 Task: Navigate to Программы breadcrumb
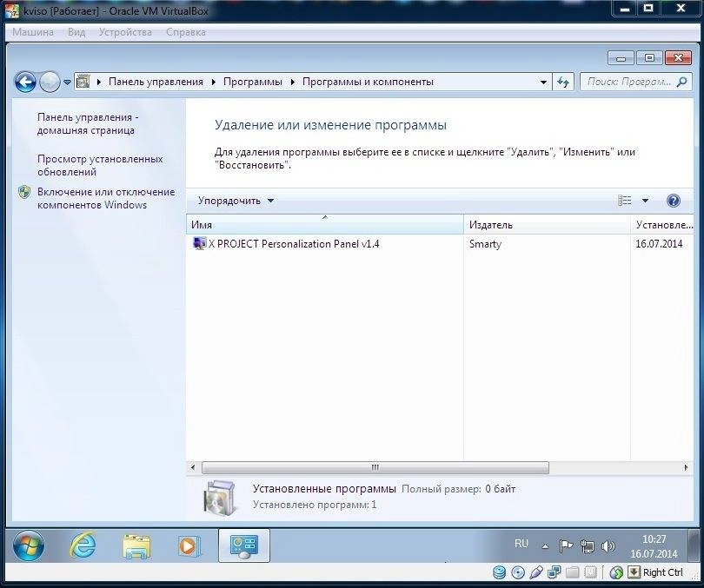[253, 82]
